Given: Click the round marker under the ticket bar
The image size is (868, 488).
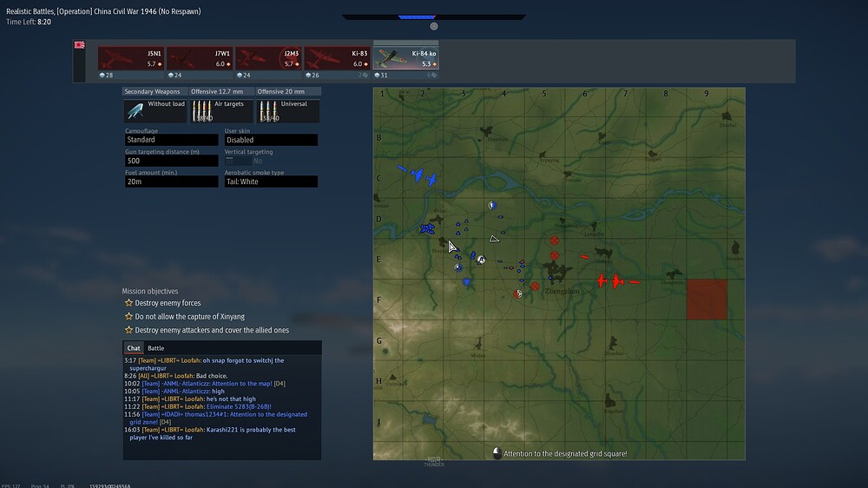Looking at the screenshot, I should click(434, 26).
